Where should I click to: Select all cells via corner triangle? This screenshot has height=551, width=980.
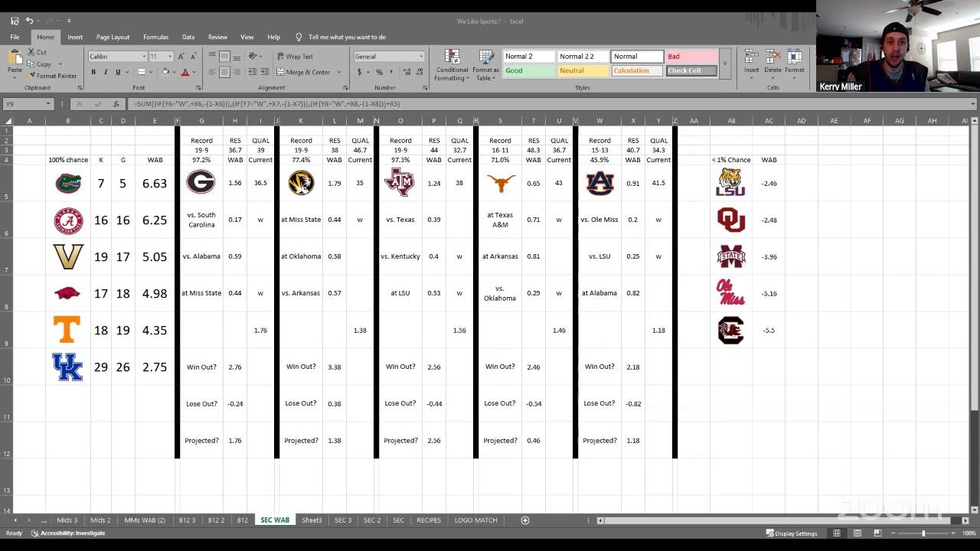coord(8,121)
